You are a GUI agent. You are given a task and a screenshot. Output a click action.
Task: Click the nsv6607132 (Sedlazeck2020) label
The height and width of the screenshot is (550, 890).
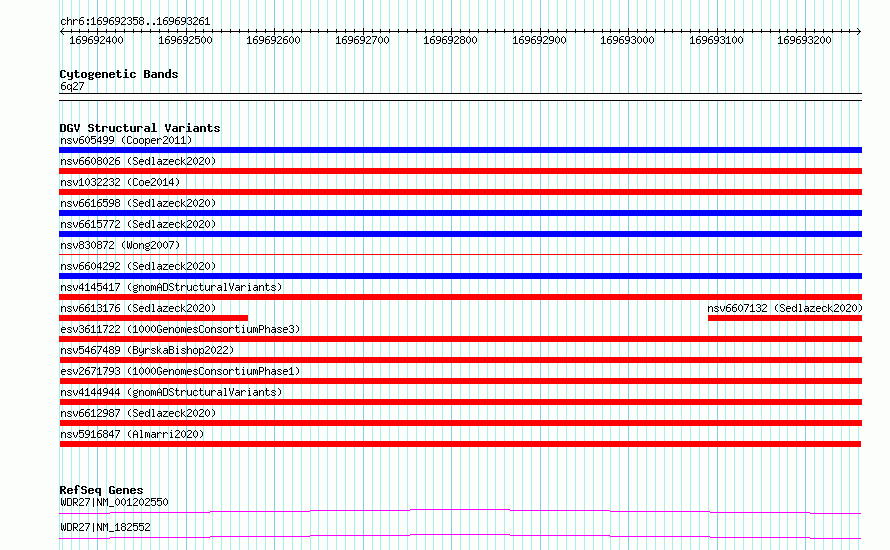(x=785, y=308)
